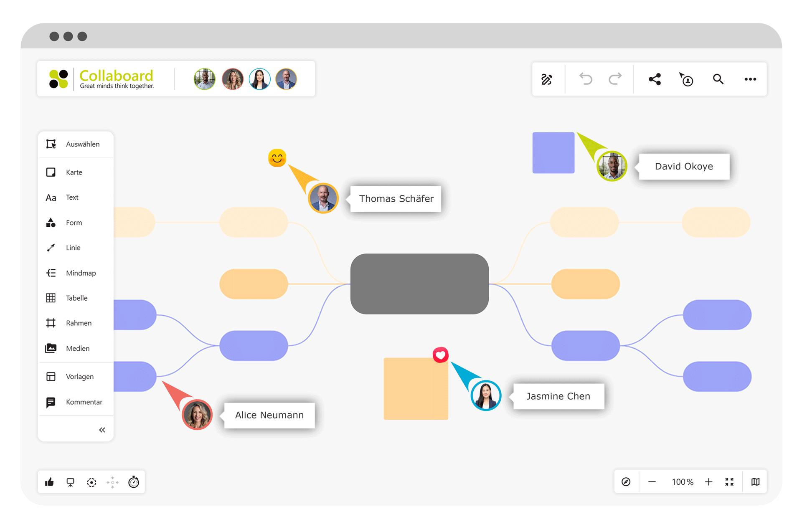Image resolution: width=802 pixels, height=532 pixels.
Task: Start the timer from the bottom toolbar
Action: point(134,481)
